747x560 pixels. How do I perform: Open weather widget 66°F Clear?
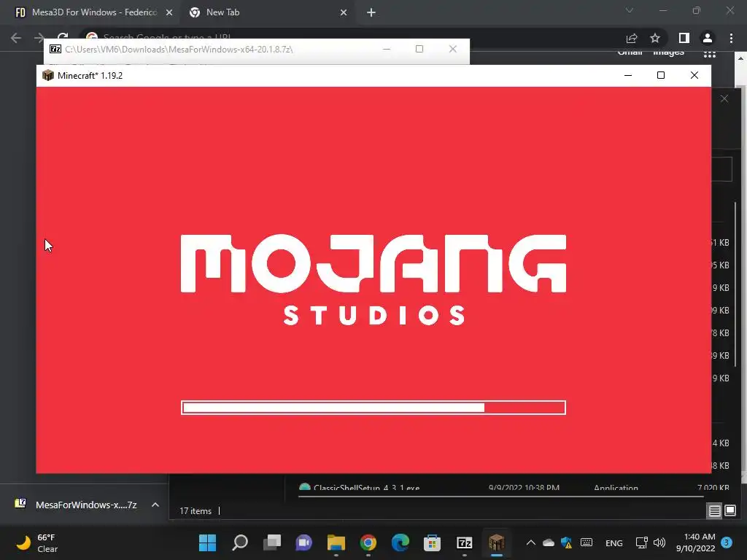pos(37,542)
